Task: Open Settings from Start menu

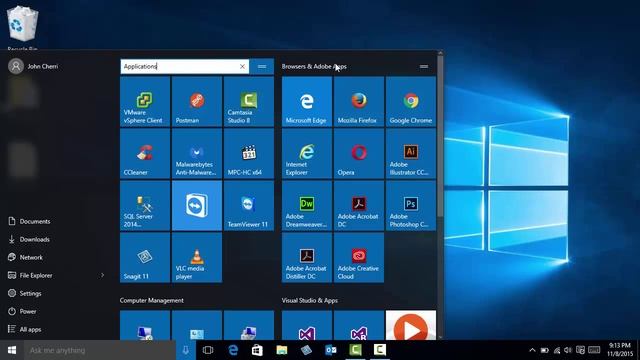Action: (x=25, y=293)
